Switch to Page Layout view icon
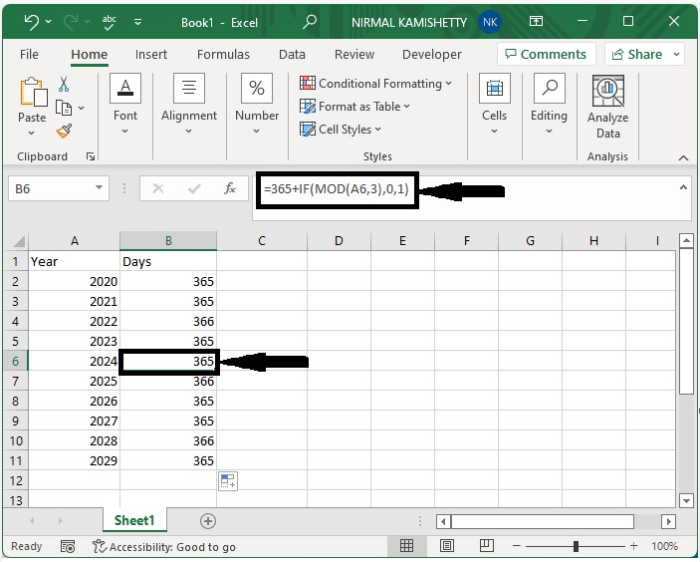This screenshot has height=562, width=700. [447, 545]
